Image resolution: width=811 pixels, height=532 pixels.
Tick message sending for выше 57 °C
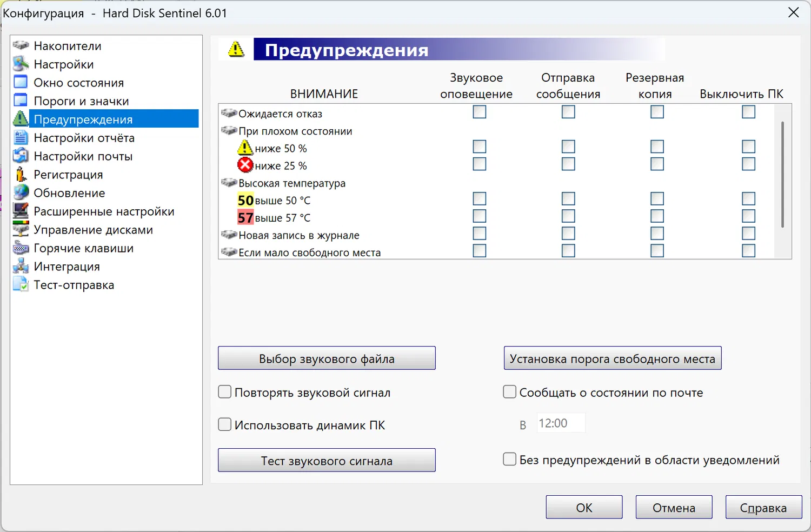click(x=568, y=216)
